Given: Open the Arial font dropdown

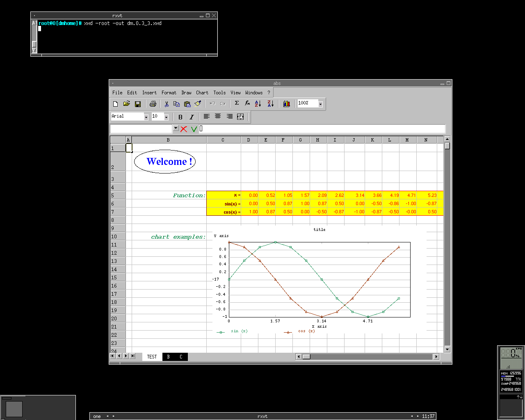Looking at the screenshot, I should click(146, 117).
